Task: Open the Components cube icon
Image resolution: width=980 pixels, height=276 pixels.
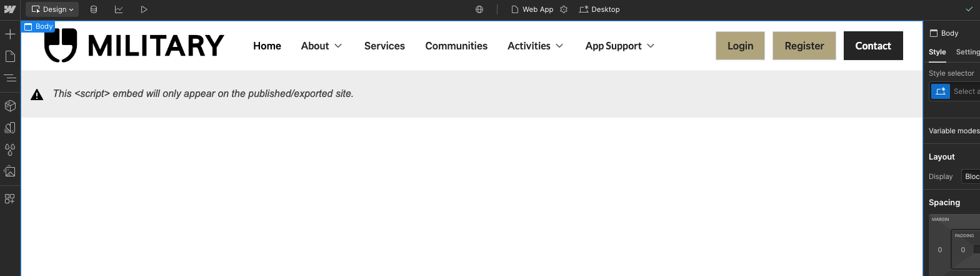Action: click(10, 106)
